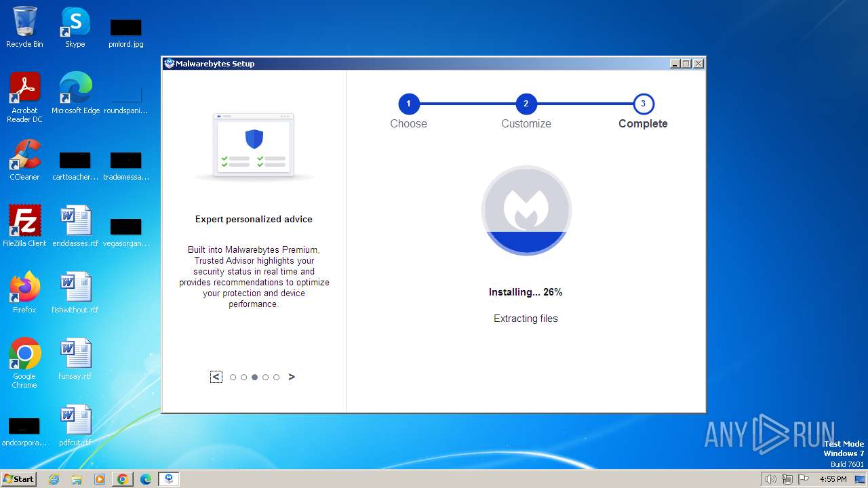Select the fourth carousel dot

tap(265, 378)
